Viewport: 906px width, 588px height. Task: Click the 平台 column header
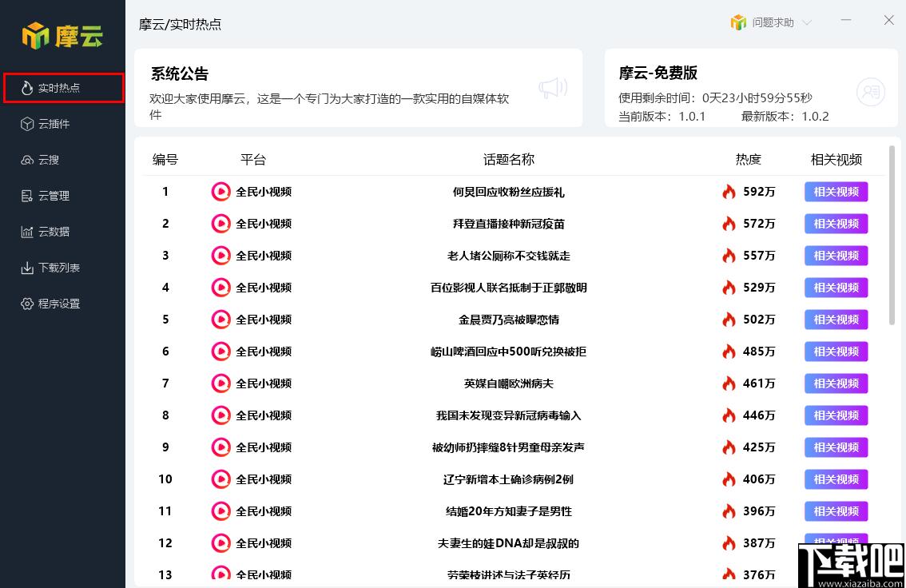pos(253,160)
